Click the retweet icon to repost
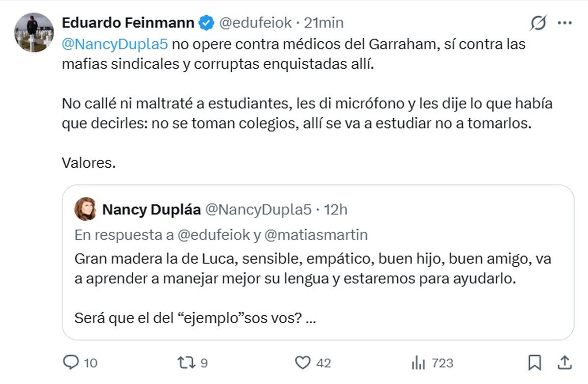Screen dimensions: 588x384 (x=185, y=364)
